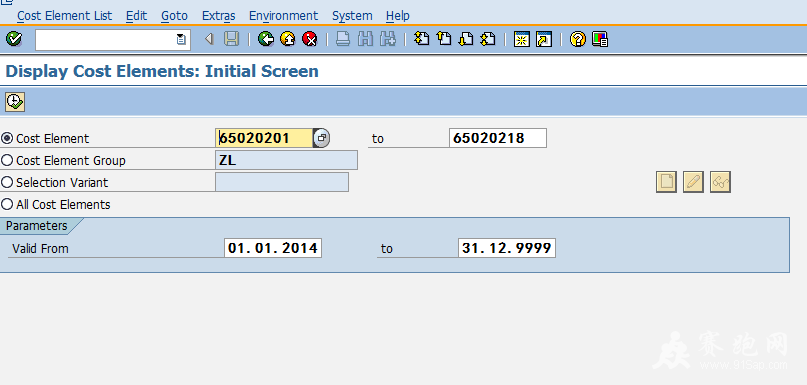Click the Valid to date field 31.12.9999
This screenshot has width=807, height=385.
coord(507,248)
